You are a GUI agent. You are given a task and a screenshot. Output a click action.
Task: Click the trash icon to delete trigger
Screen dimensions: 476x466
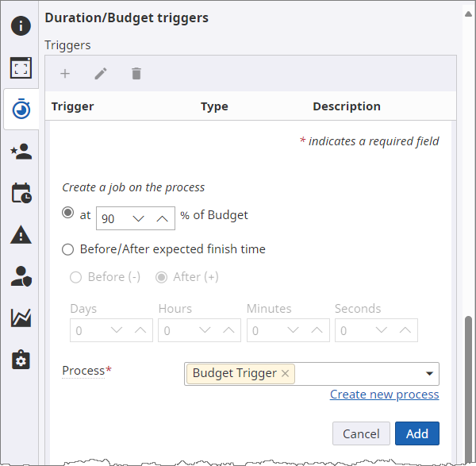pos(136,74)
